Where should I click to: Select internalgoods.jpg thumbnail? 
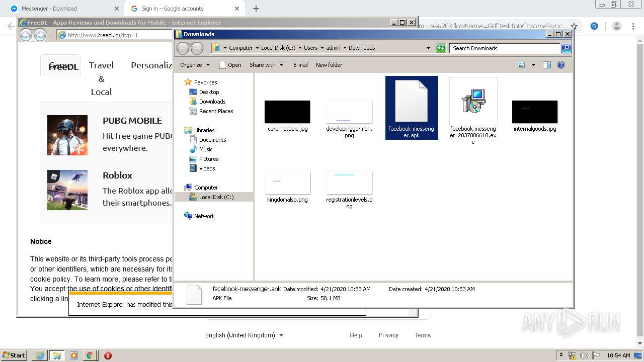point(535,112)
